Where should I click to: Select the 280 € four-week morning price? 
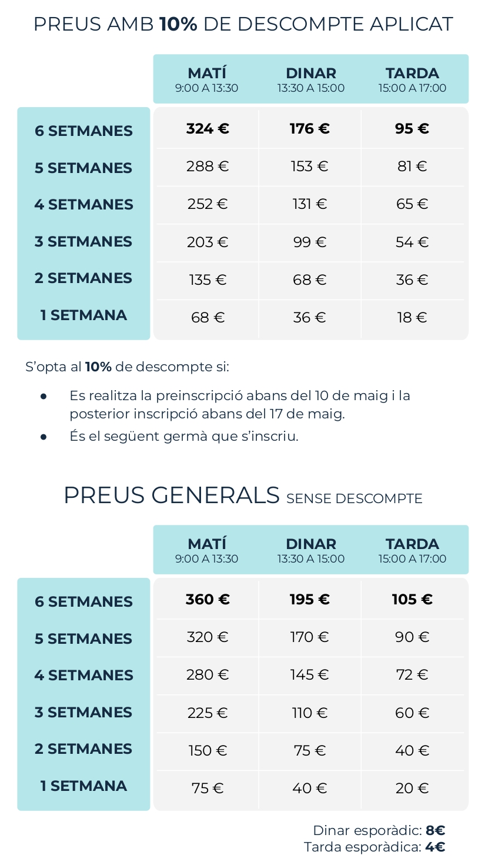tap(208, 675)
